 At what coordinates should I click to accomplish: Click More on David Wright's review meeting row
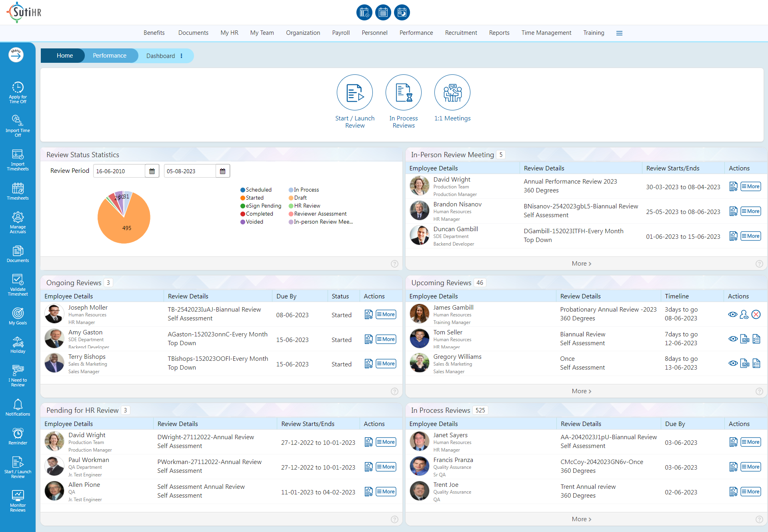coord(751,186)
